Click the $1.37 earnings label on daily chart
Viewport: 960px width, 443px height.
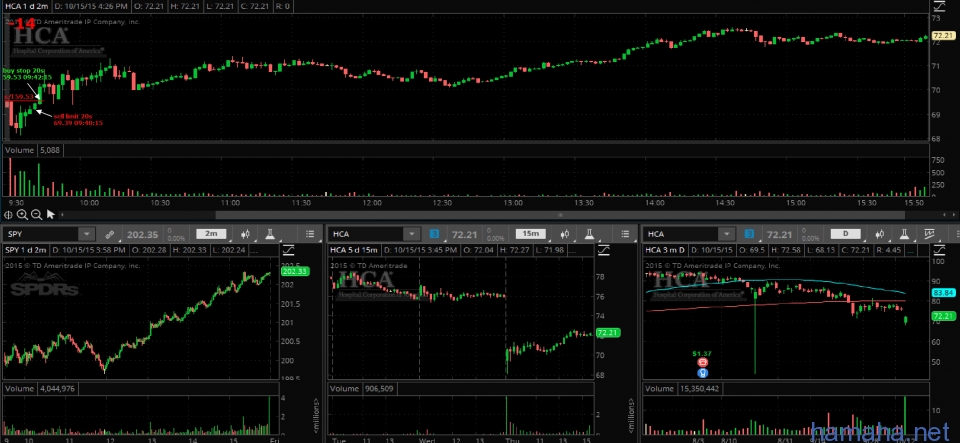pyautogui.click(x=702, y=353)
